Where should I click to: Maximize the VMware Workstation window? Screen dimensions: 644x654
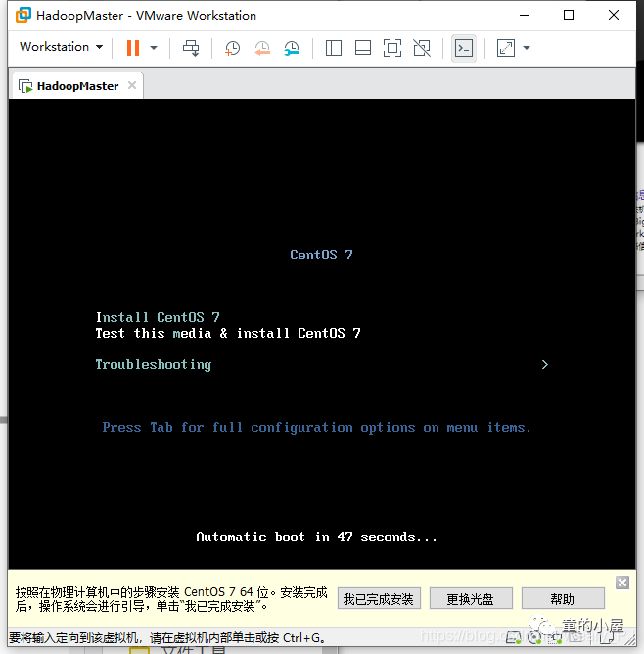pyautogui.click(x=569, y=15)
